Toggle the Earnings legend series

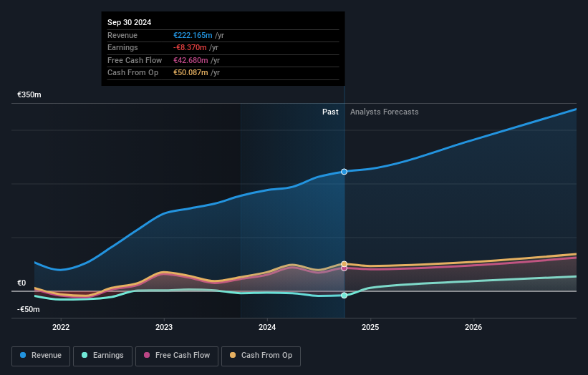(102, 356)
